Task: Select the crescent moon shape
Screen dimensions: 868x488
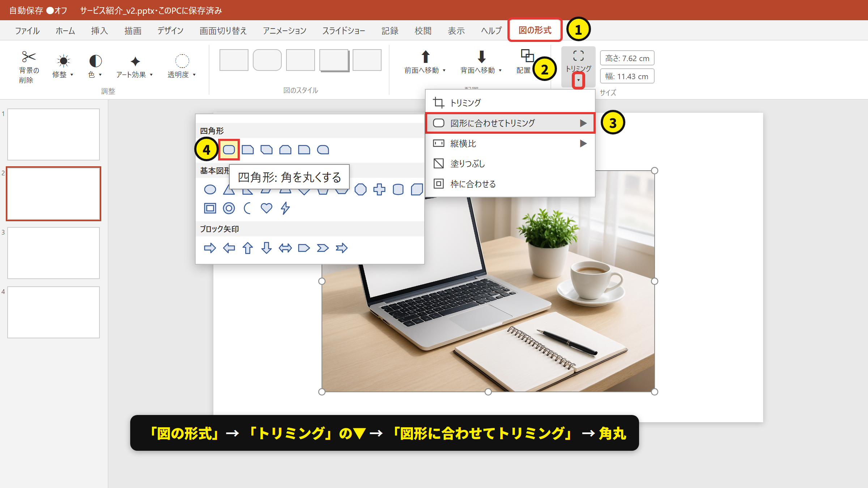Action: 247,208
